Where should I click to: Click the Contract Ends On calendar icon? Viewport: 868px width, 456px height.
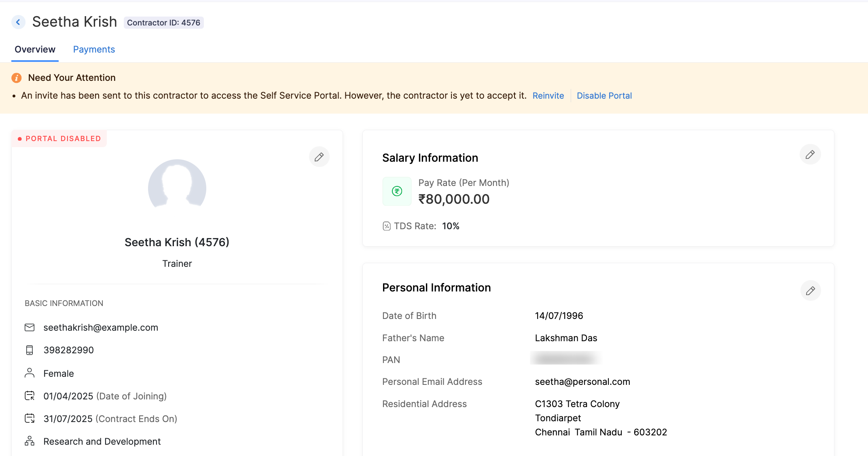[x=30, y=418]
